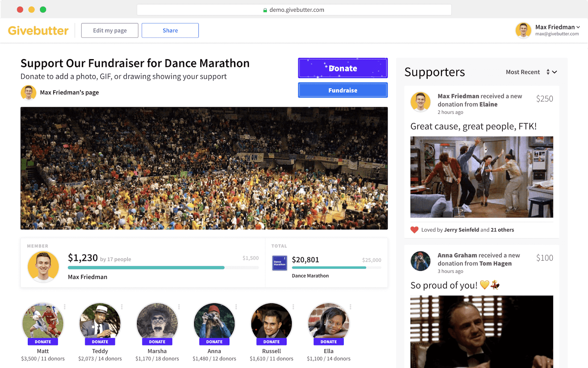Click the Jerry Seinfeld name
This screenshot has width=588, height=368.
(x=462, y=230)
